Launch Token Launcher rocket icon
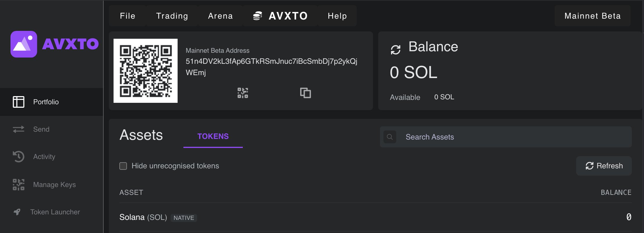This screenshot has height=233, width=644. (17, 212)
